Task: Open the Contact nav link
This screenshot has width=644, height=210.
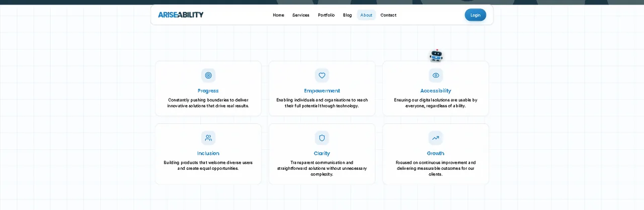Action: [388, 15]
